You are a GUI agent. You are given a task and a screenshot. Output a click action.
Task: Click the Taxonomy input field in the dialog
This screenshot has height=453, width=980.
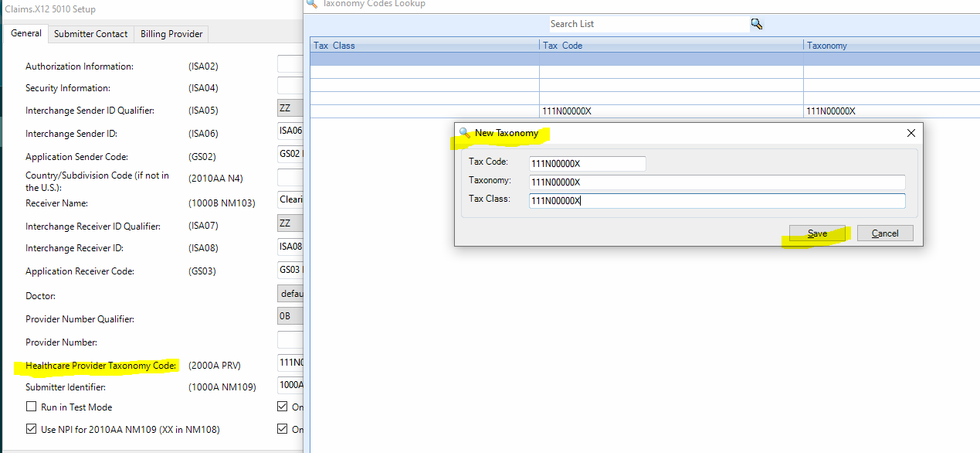coord(717,182)
